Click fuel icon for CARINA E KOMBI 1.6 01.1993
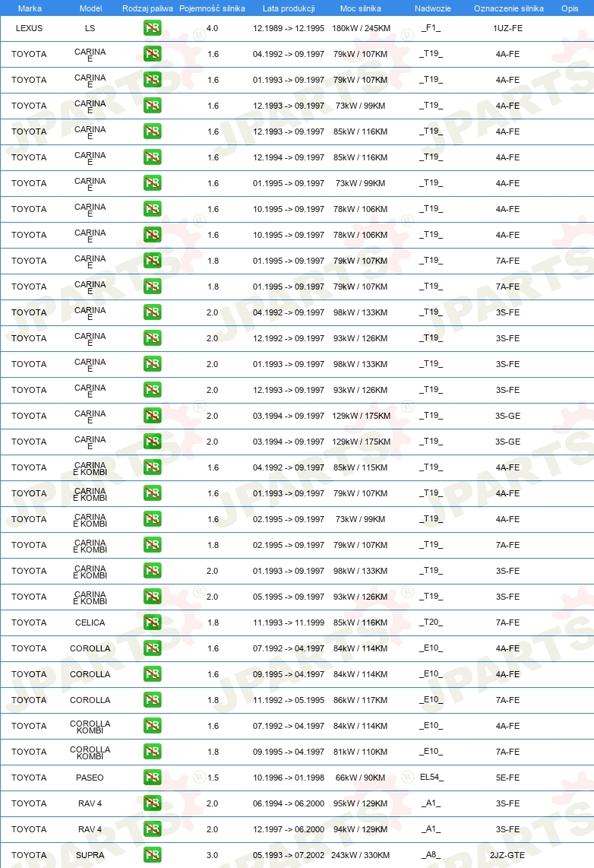Screen dimensions: 594x868 [152, 493]
